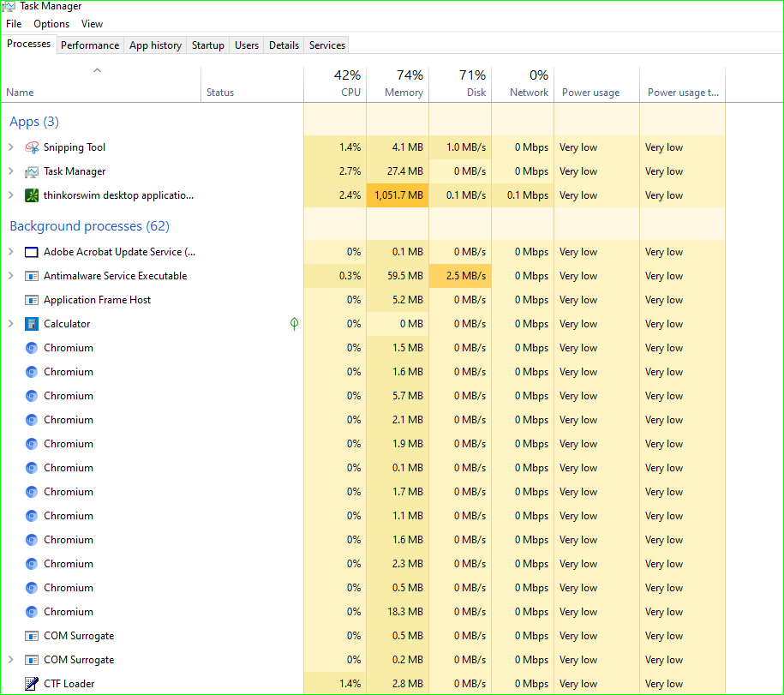Image resolution: width=784 pixels, height=695 pixels.
Task: Click the 2.5 MB/s disk cell
Action: (x=460, y=276)
